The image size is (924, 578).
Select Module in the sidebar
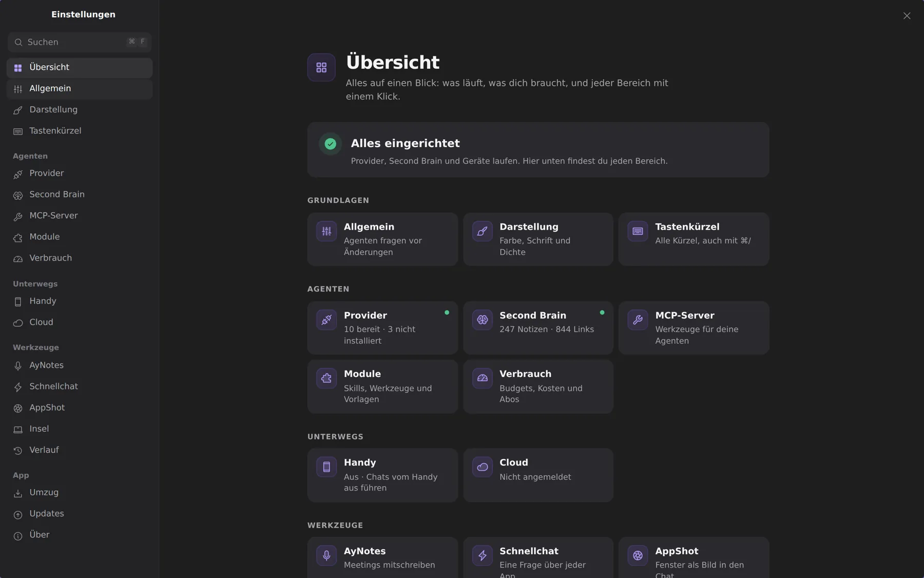80,237
